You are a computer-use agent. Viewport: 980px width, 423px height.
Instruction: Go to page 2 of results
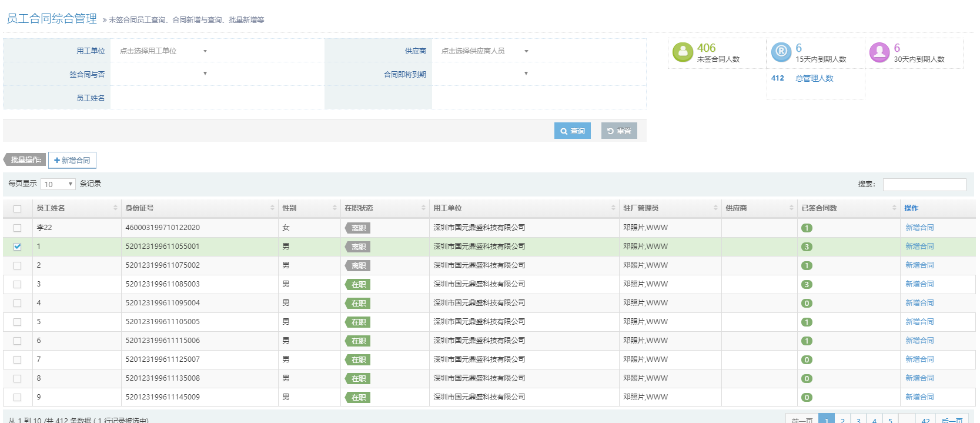(842, 419)
